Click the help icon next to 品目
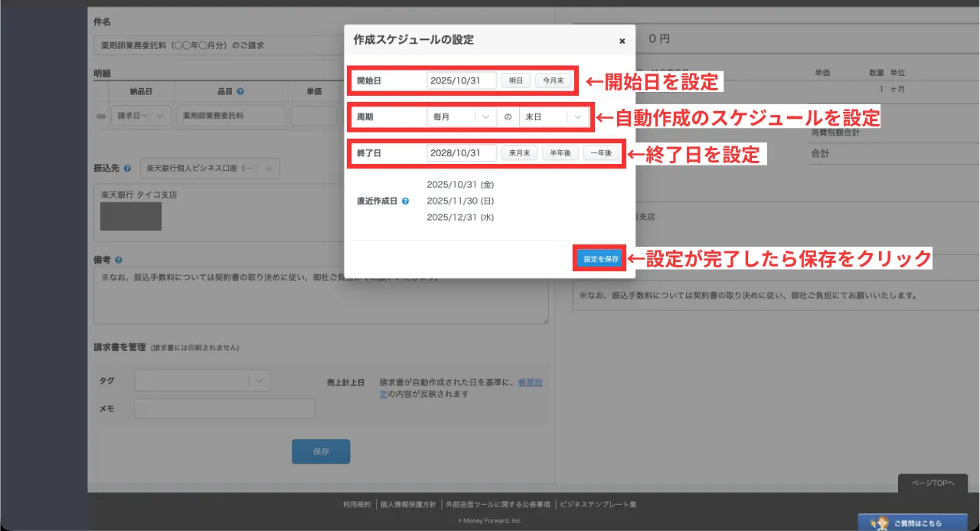The image size is (980, 531). point(240,91)
